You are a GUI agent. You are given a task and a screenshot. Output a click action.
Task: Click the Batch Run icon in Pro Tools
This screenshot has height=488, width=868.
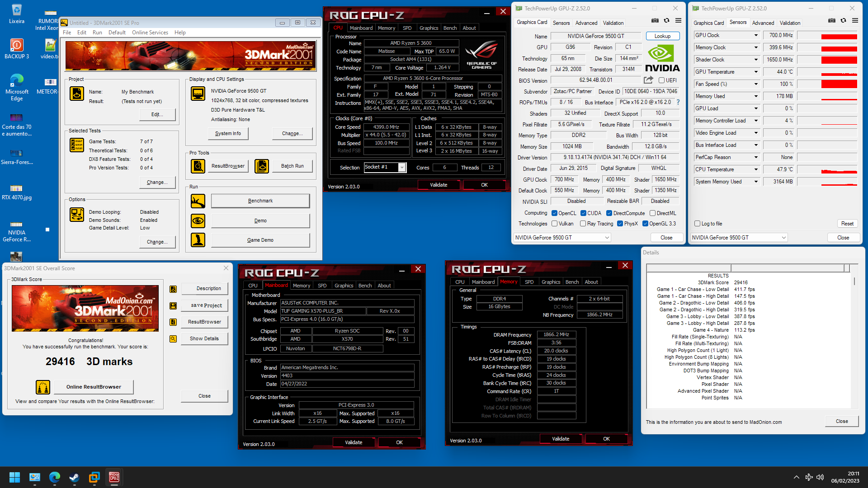click(x=262, y=166)
